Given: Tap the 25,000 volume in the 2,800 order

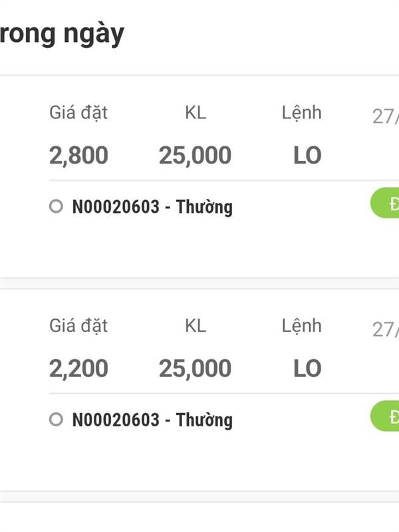Looking at the screenshot, I should point(195,156).
